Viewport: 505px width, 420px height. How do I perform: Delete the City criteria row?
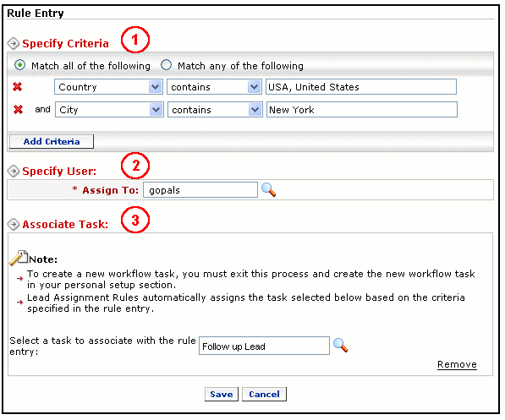[x=18, y=110]
